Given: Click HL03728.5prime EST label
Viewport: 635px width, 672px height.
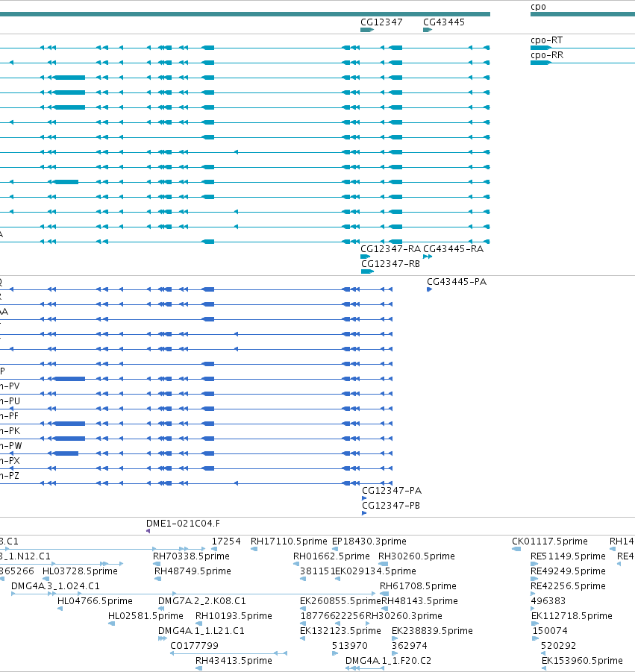Looking at the screenshot, I should 80,571.
